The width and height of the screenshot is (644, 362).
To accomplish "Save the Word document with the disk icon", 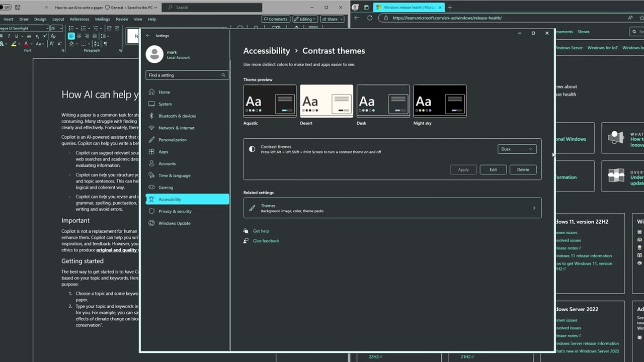I will 18,8.
